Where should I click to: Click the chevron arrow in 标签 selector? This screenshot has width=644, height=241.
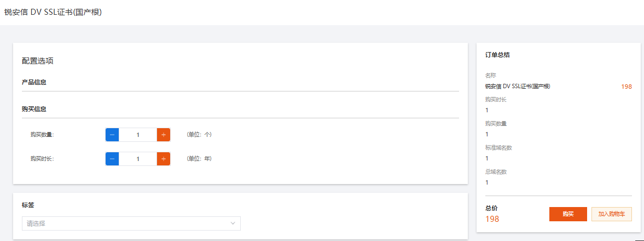point(233,223)
